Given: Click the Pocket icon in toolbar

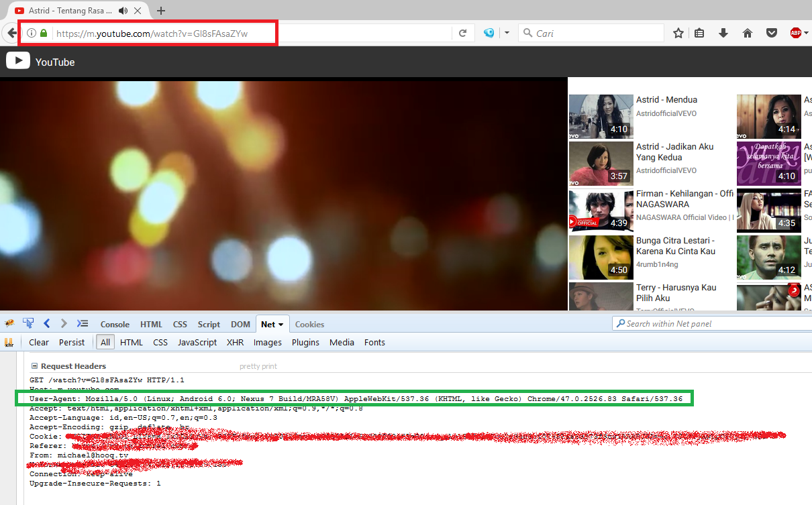Looking at the screenshot, I should [x=772, y=33].
